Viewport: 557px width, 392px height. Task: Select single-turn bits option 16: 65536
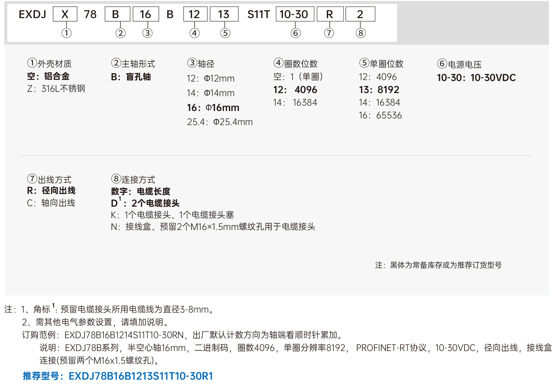[380, 115]
